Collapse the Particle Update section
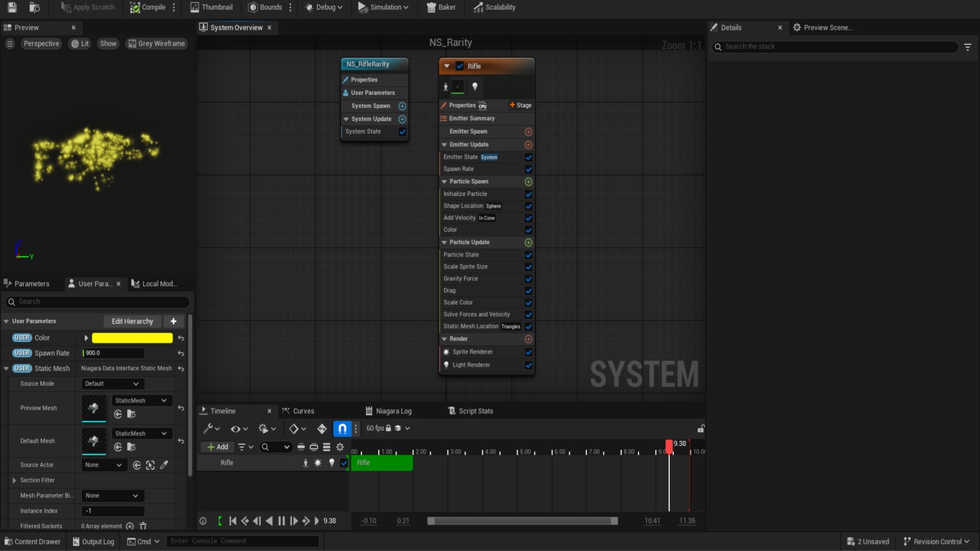The image size is (980, 551). [445, 243]
